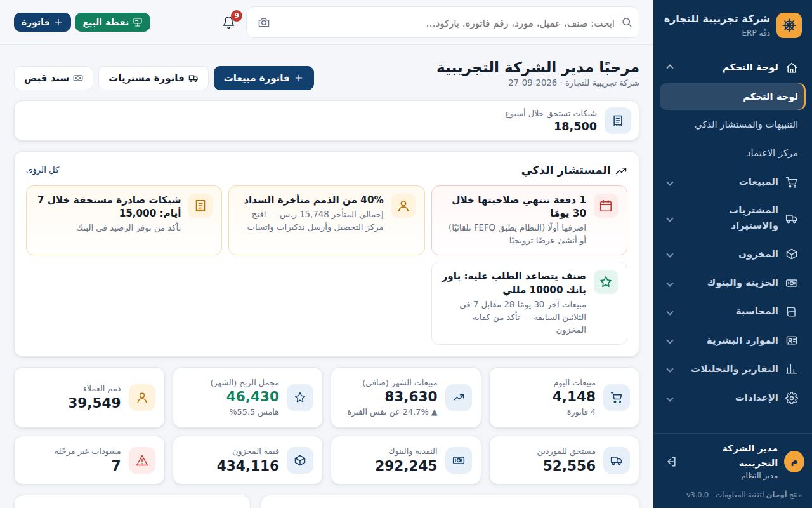Expand the الإعدادات menu chevron
This screenshot has height=508, width=812.
(669, 399)
